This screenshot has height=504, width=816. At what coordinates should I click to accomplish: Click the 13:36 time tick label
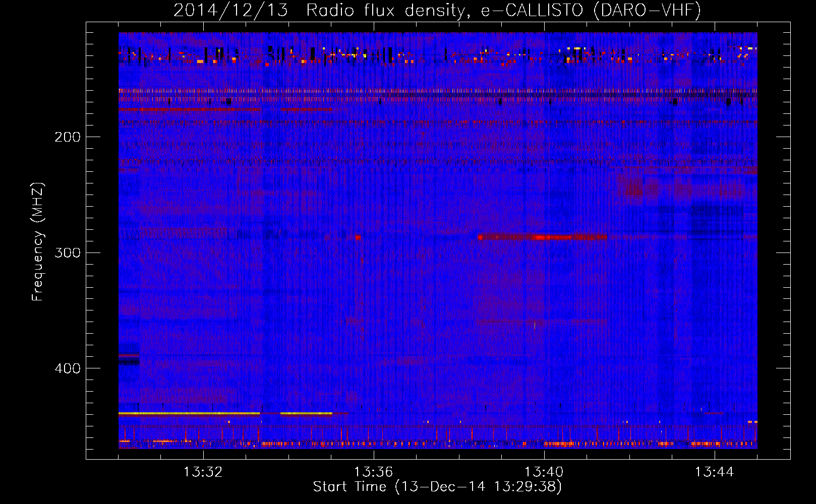[x=374, y=472]
